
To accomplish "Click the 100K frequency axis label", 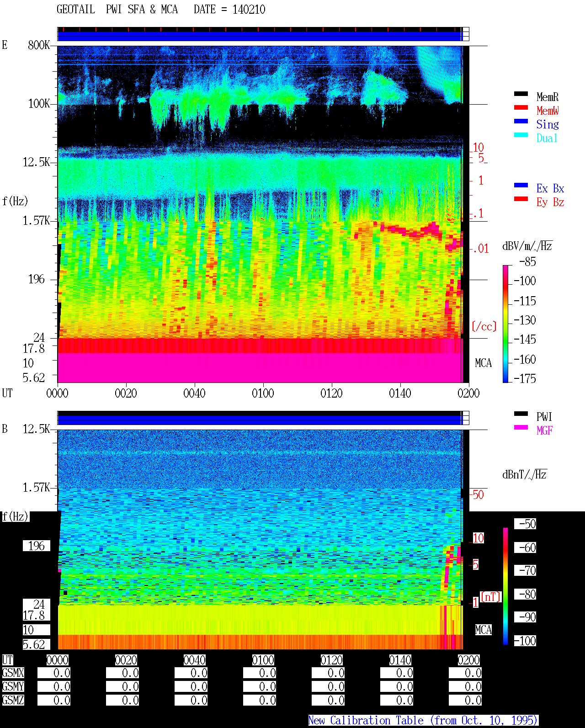I will pos(39,103).
